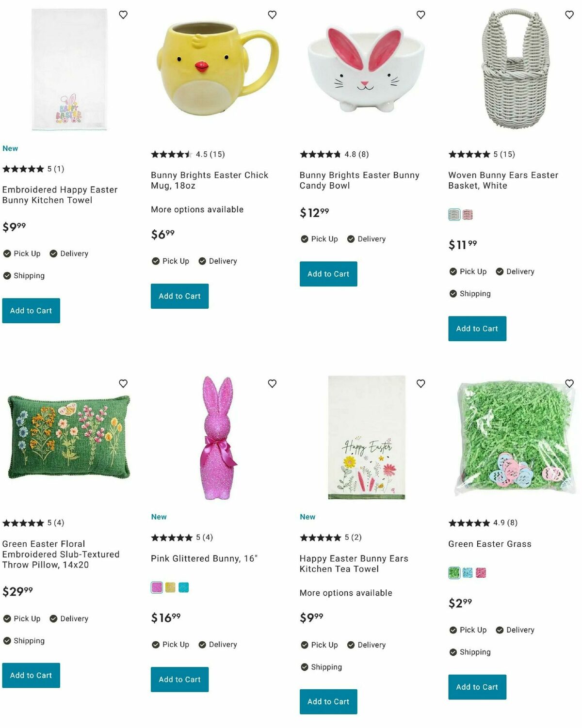The height and width of the screenshot is (728, 582).
Task: Choose pink swatch for Easter Grass
Action: tap(481, 573)
